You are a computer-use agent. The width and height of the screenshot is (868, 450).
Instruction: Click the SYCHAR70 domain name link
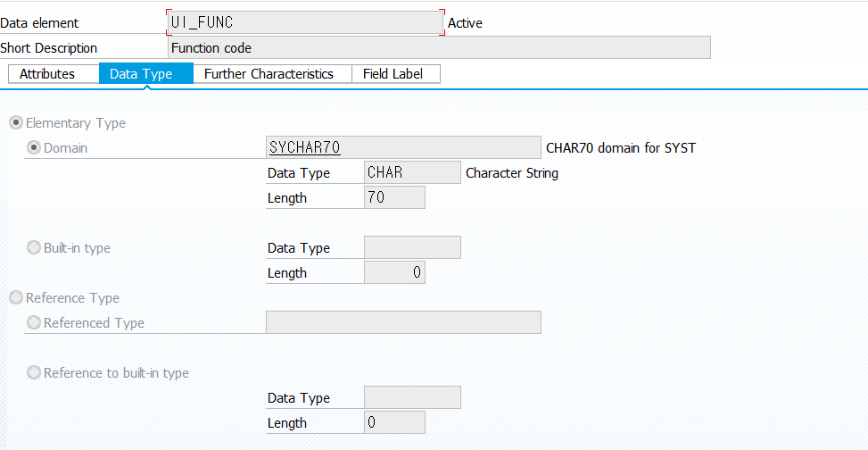(306, 148)
